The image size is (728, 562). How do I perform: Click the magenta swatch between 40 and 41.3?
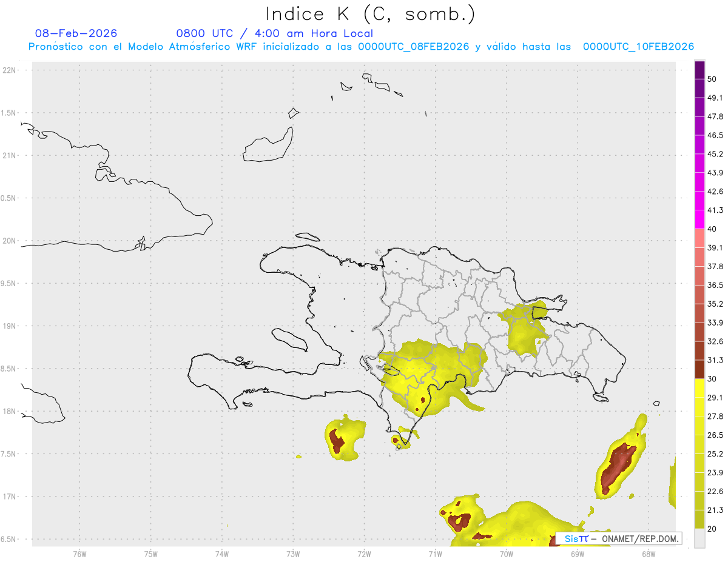click(699, 219)
